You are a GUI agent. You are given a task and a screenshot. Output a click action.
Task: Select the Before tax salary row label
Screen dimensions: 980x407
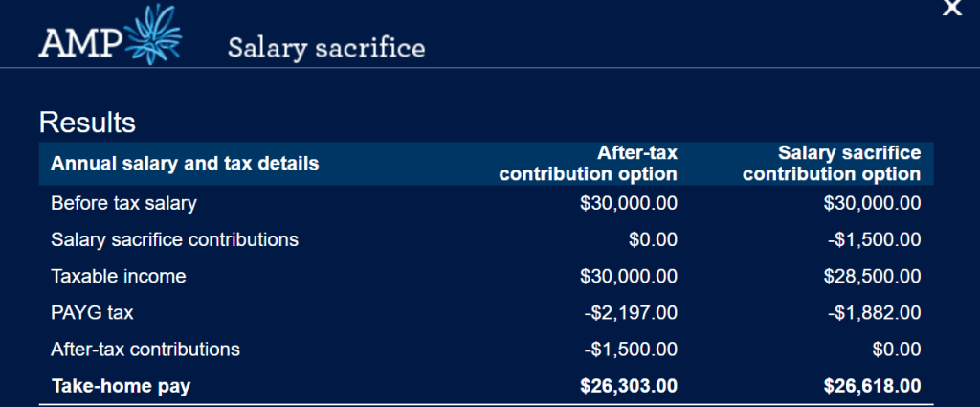pos(123,203)
